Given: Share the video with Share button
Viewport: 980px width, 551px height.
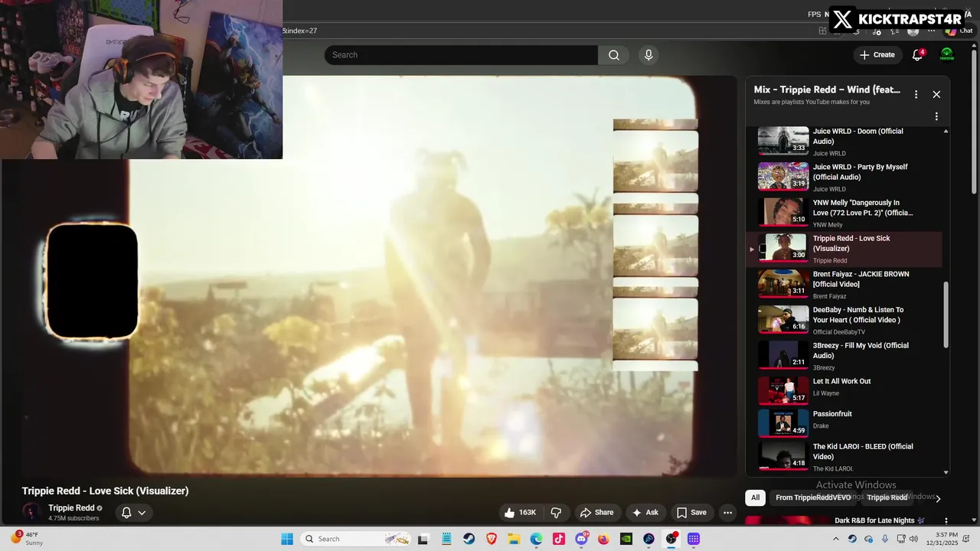Looking at the screenshot, I should [x=596, y=513].
